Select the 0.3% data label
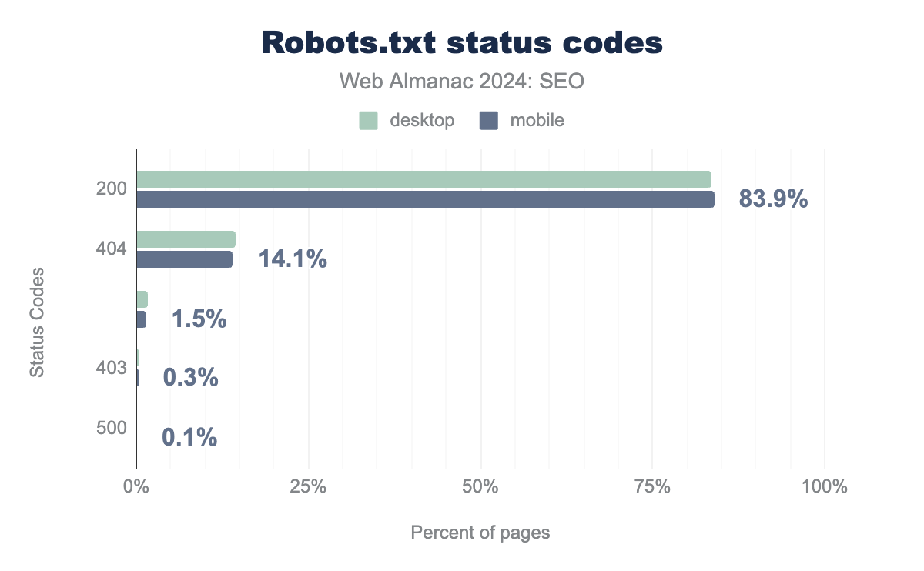This screenshot has height=571, width=924. tap(190, 379)
